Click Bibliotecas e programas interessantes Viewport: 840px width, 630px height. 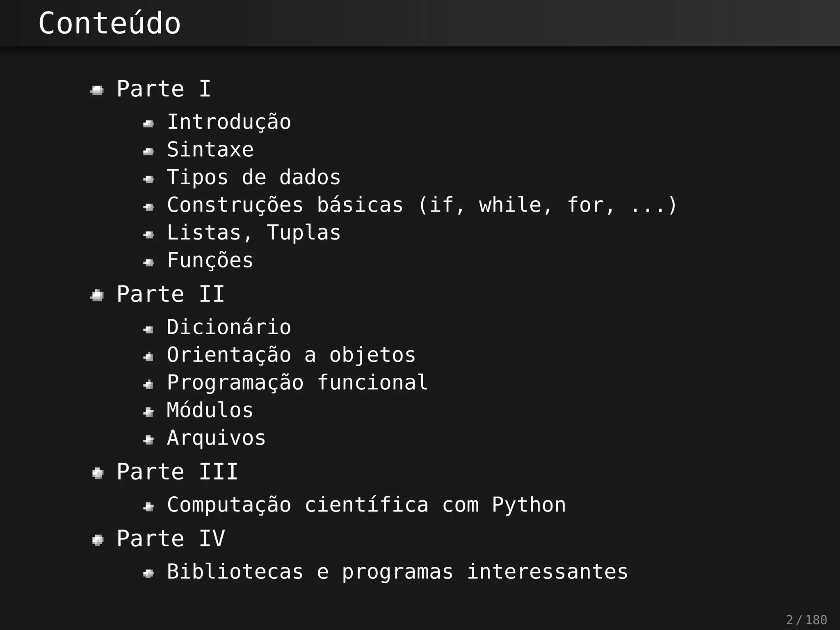coord(397,572)
